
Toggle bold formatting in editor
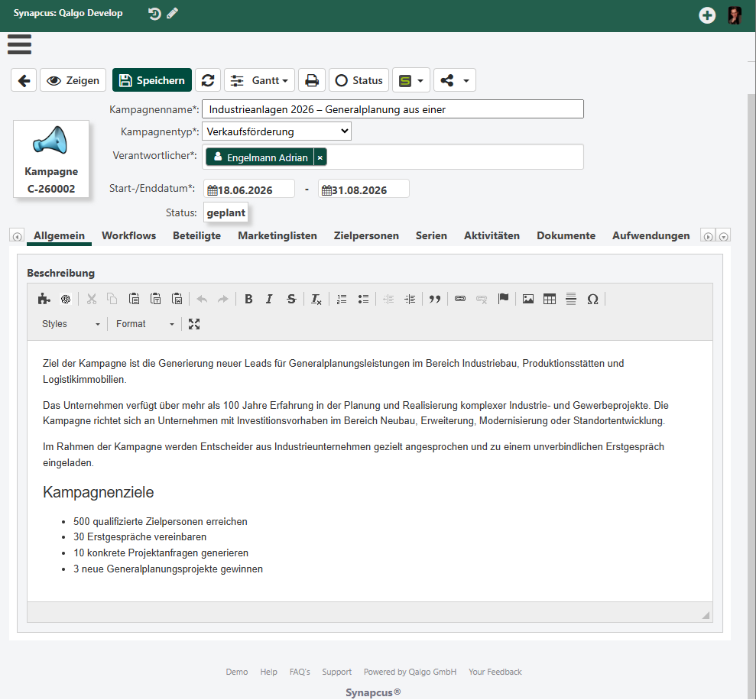(248, 299)
